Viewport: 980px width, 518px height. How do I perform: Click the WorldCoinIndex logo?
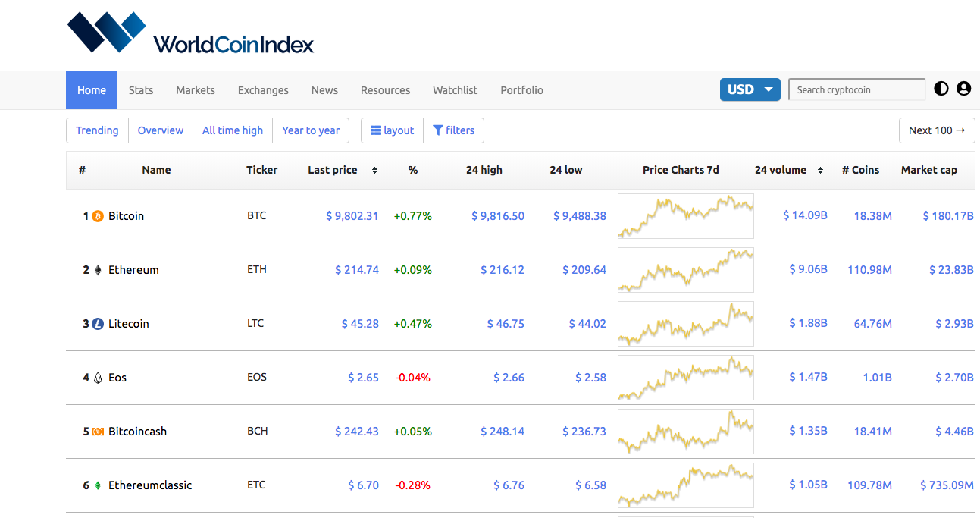(189, 34)
